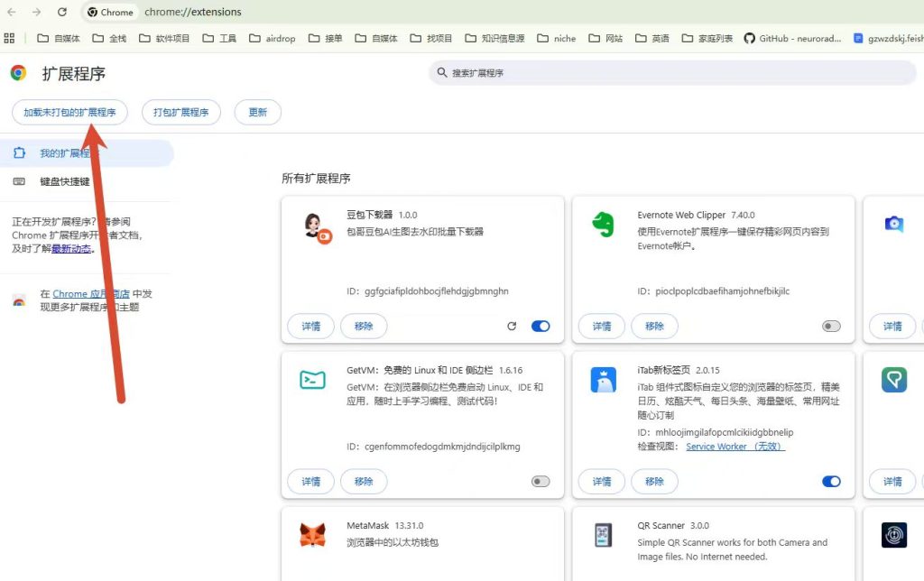Click the dark circular extension icon
Viewport: 924px width, 581px height.
click(894, 535)
